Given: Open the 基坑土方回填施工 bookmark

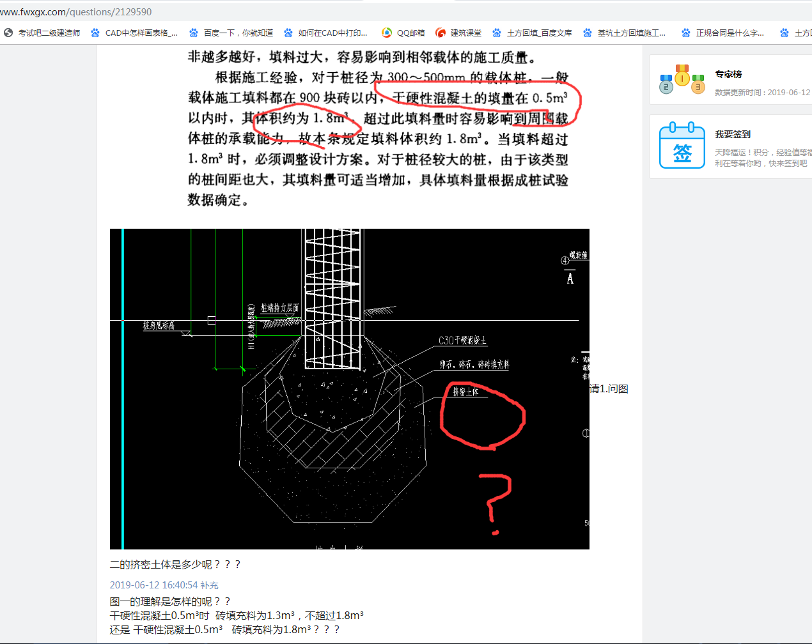Looking at the screenshot, I should click(x=625, y=33).
